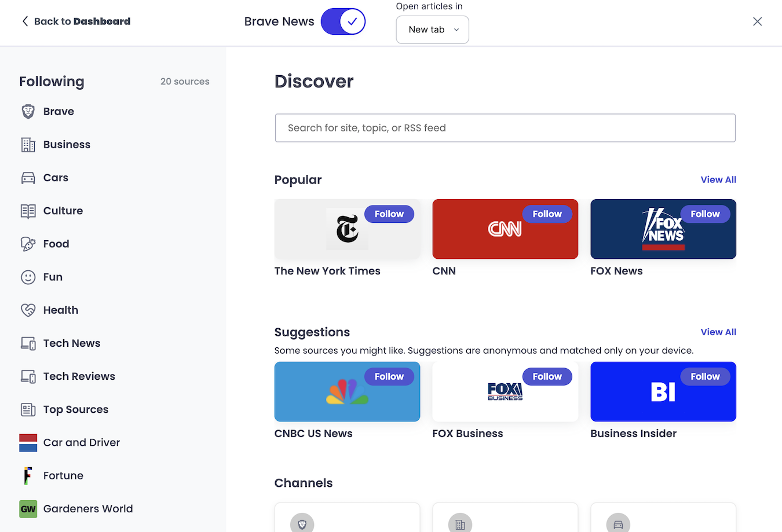Viewport: 782px width, 532px height.
Task: Click the Food icon in sidebar
Action: (28, 244)
